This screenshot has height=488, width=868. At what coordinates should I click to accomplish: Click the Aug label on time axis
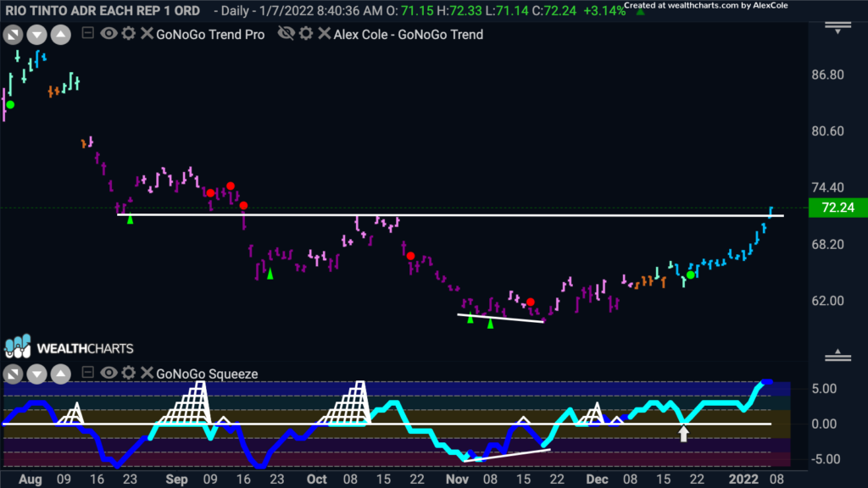tap(30, 480)
